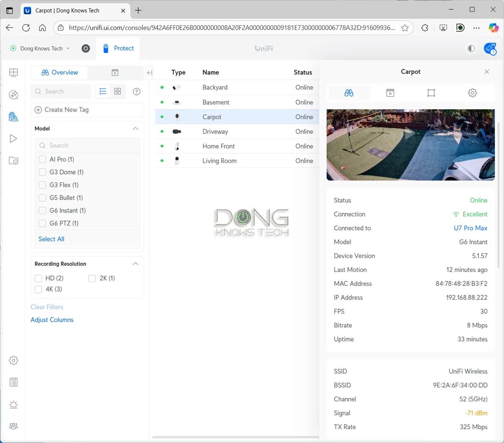Select the Backyard camera row
Screen dimensions: 504x443
pyautogui.click(x=237, y=87)
